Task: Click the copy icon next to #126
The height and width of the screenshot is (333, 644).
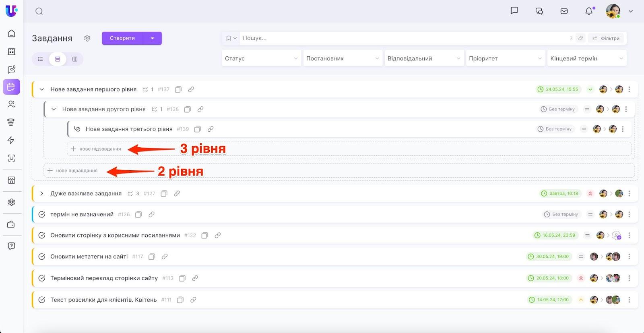Action: click(138, 215)
